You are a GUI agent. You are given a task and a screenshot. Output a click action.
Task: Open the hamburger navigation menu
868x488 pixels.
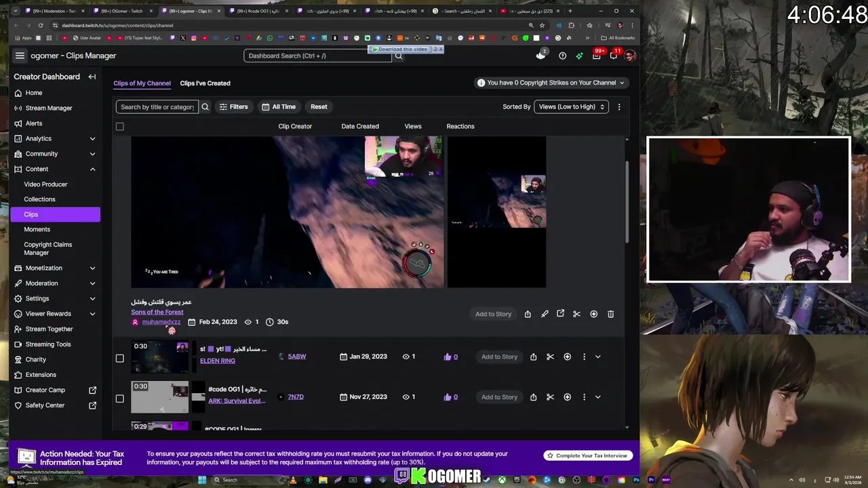click(20, 56)
